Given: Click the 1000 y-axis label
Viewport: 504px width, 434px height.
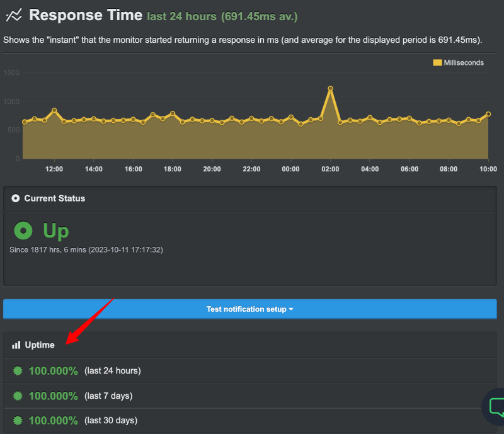Looking at the screenshot, I should click(x=11, y=101).
